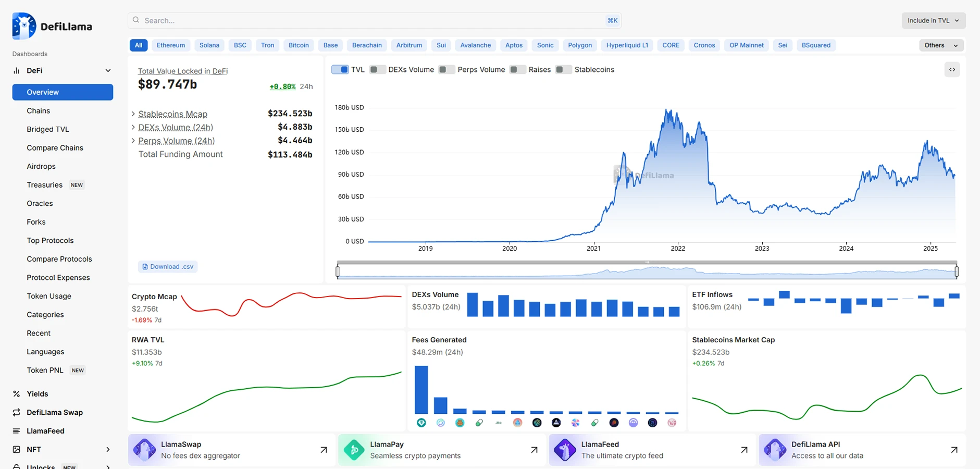Open LlamaPay via its arrow icon
This screenshot has height=469, width=980.
534,450
